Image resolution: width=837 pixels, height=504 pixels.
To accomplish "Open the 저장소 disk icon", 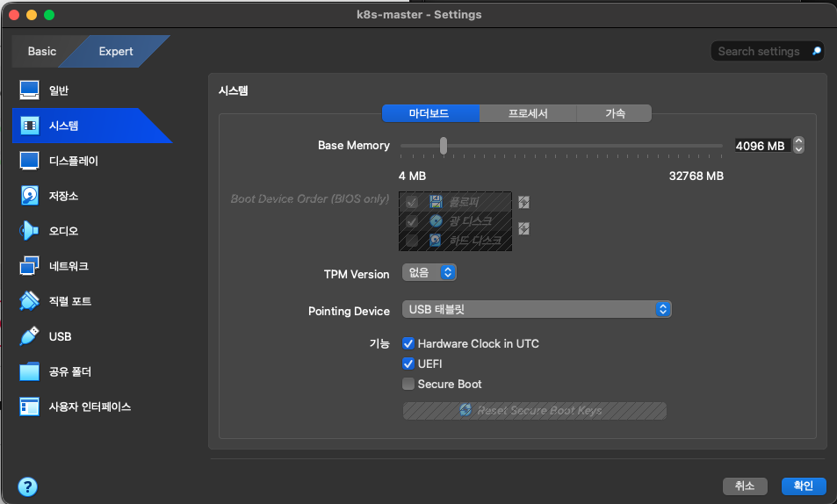I will click(29, 196).
